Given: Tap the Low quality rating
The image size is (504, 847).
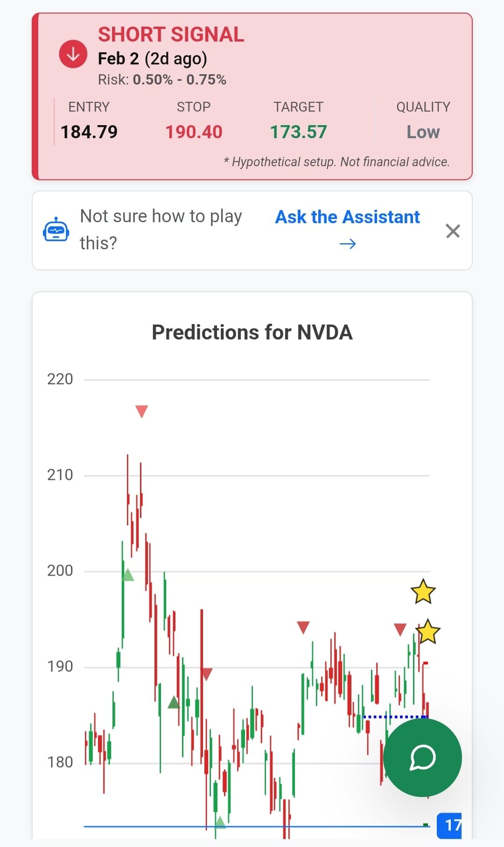Looking at the screenshot, I should coord(423,132).
